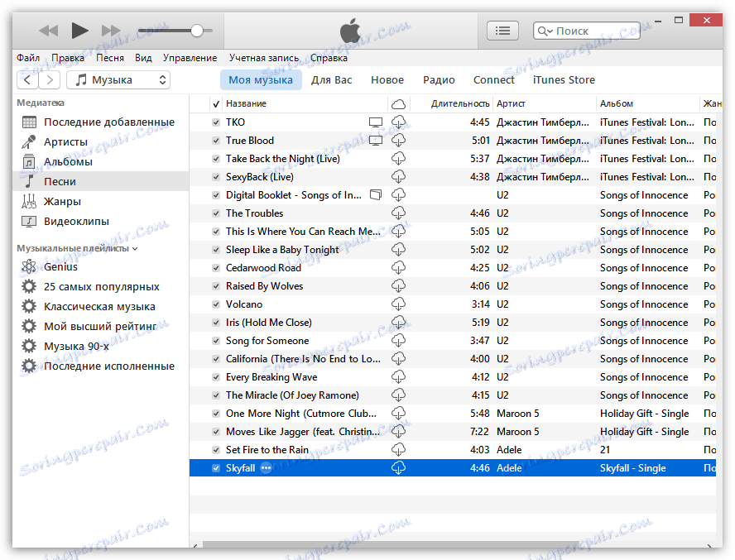Sort by the Альбом column header
The height and width of the screenshot is (560, 735).
(x=647, y=103)
